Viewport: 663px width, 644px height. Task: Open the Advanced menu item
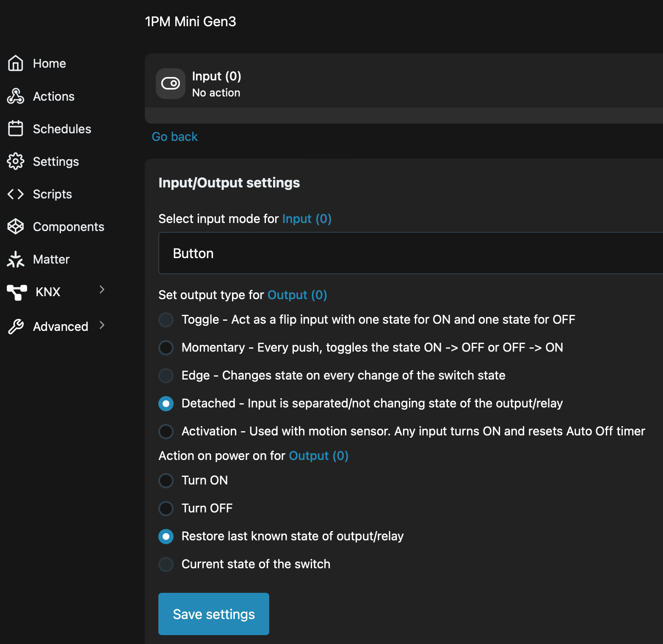61,327
